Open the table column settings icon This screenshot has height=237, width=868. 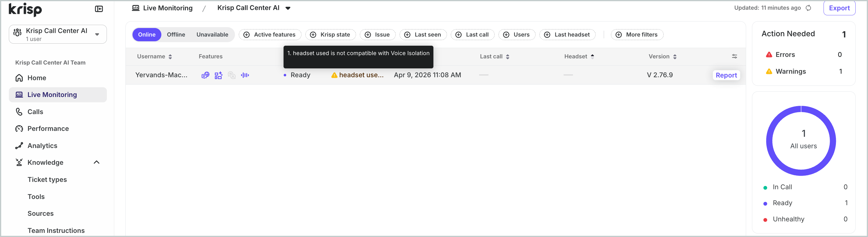tap(734, 56)
